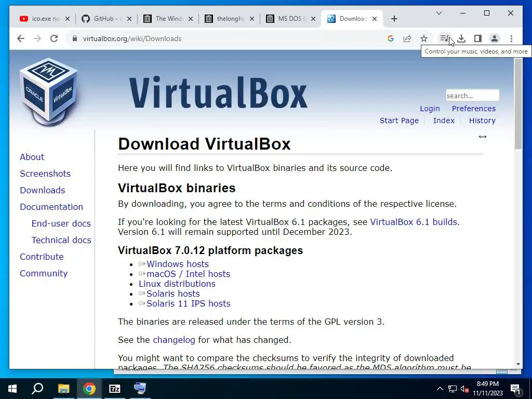
Task: Open the Login link
Action: [430, 109]
